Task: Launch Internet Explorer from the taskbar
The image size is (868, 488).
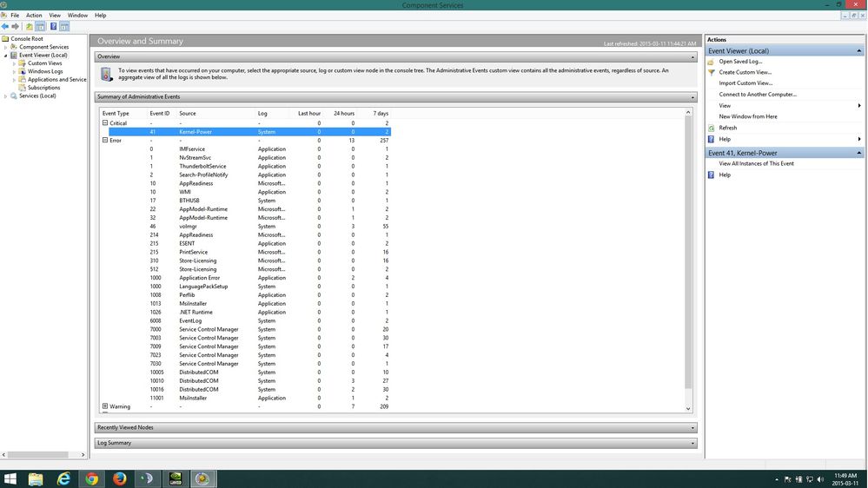Action: coord(63,478)
